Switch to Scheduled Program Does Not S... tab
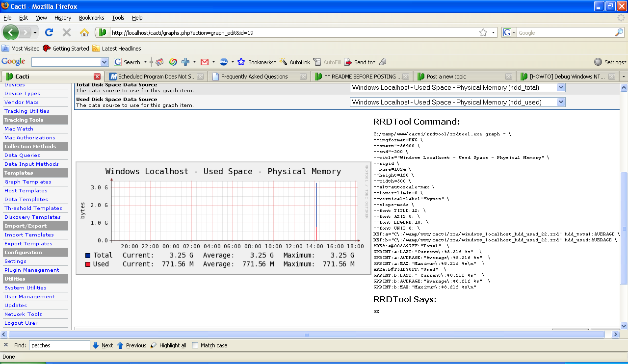Screen dimensions: 628x364 pos(156,77)
